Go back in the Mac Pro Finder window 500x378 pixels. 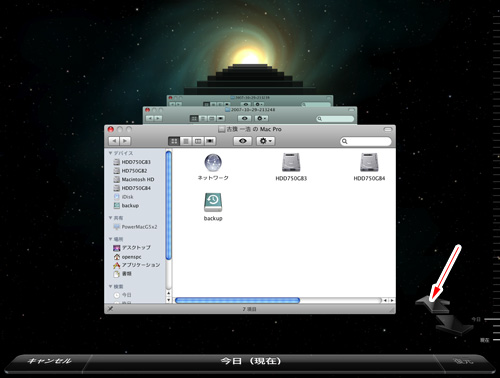(114, 141)
